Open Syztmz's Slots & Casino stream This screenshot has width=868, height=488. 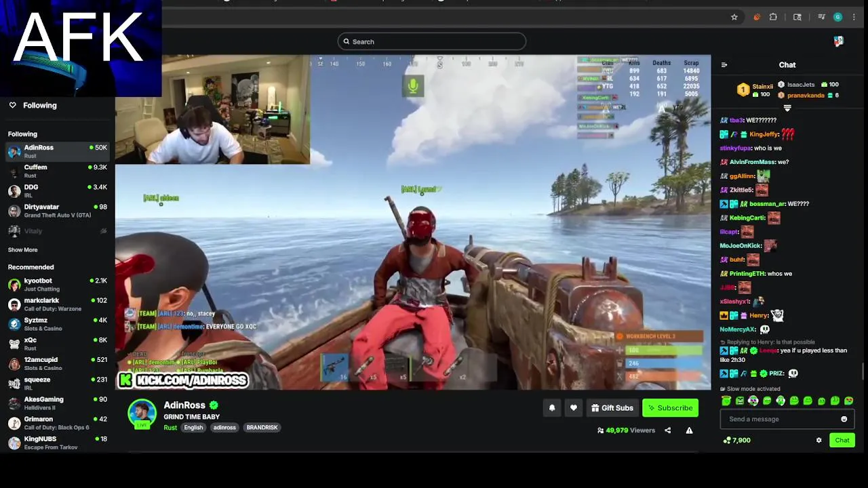(x=57, y=324)
